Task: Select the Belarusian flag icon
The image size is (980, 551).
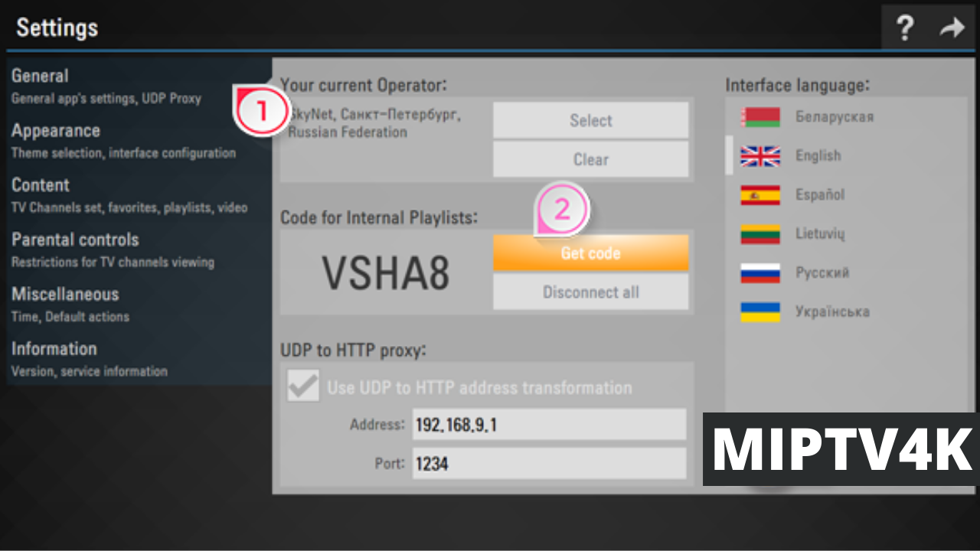Action: tap(760, 117)
